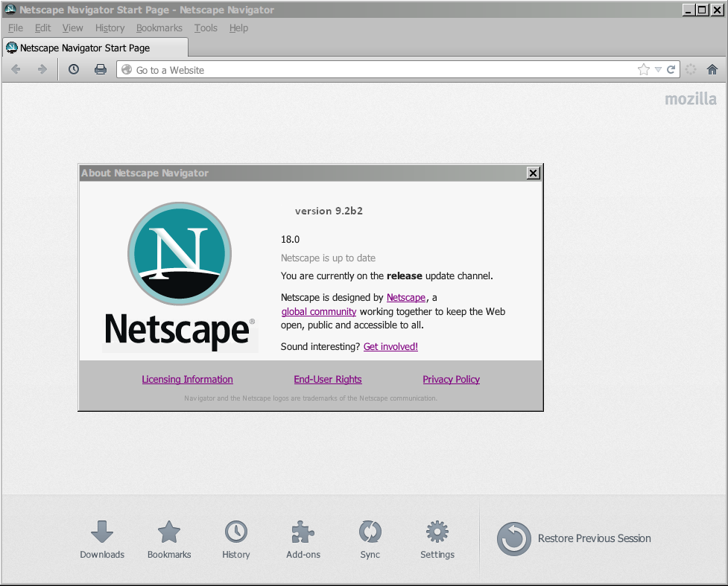Click the loading throbber icon in toolbar
The height and width of the screenshot is (586, 728).
pyautogui.click(x=691, y=69)
